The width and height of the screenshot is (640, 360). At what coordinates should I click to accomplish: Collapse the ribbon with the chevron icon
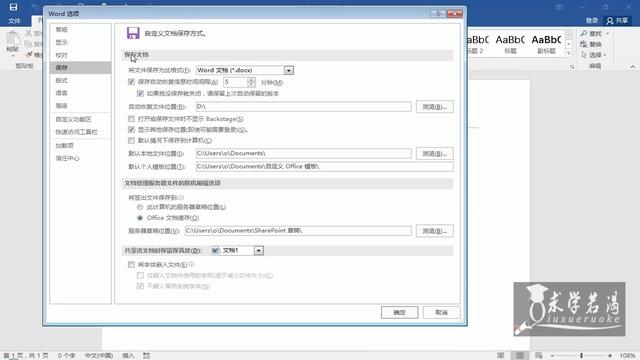pos(632,66)
